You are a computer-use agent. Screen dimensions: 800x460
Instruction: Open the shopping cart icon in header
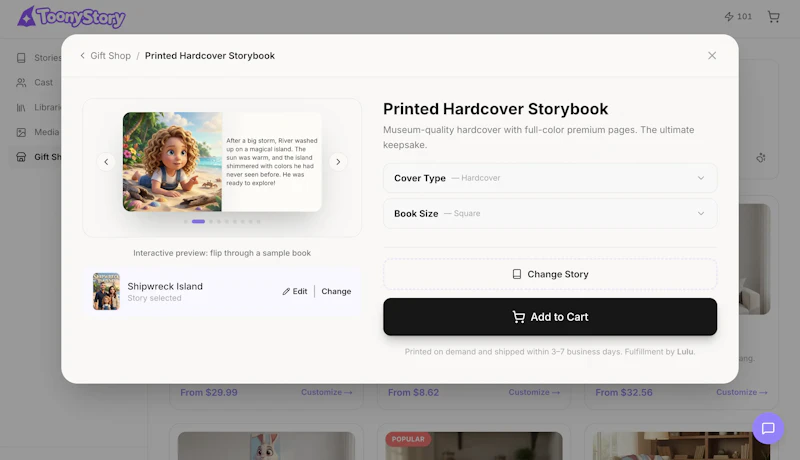point(773,17)
